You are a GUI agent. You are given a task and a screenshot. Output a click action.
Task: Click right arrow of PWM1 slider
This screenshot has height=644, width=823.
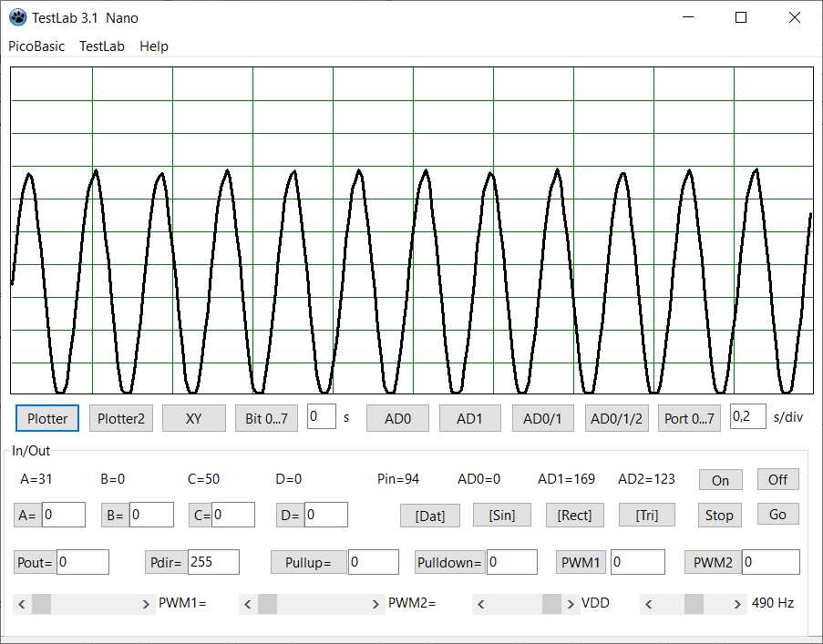coord(147,603)
